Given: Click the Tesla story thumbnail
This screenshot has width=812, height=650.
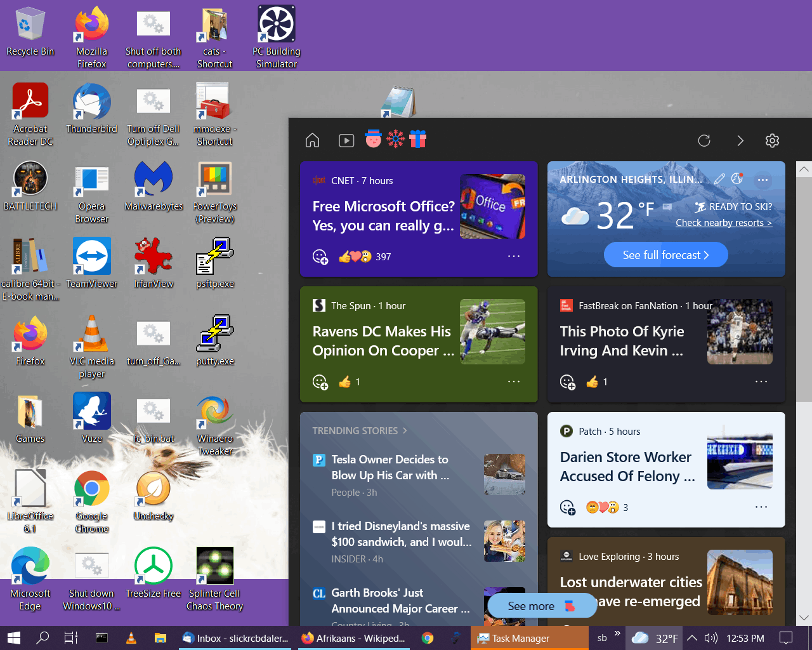Looking at the screenshot, I should [x=504, y=475].
